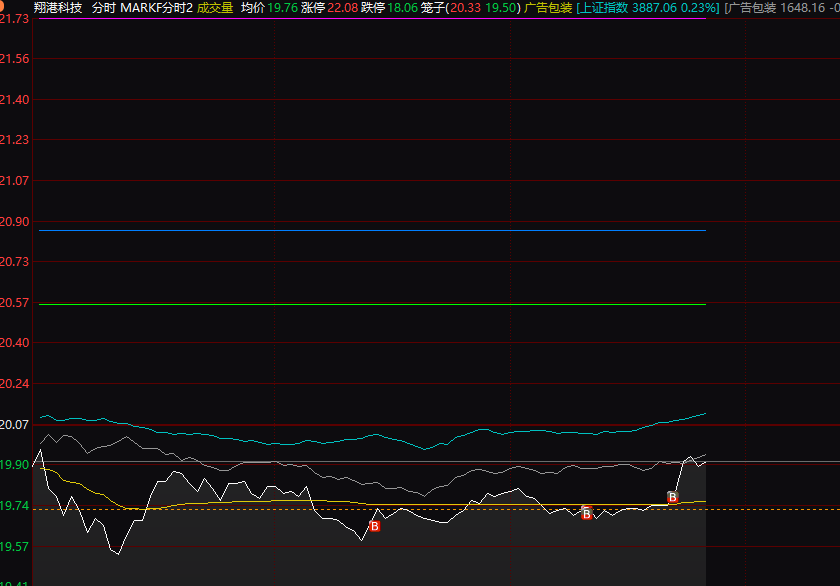Open the yellow 广告包装 sector link
The image size is (840, 586).
pyautogui.click(x=548, y=8)
